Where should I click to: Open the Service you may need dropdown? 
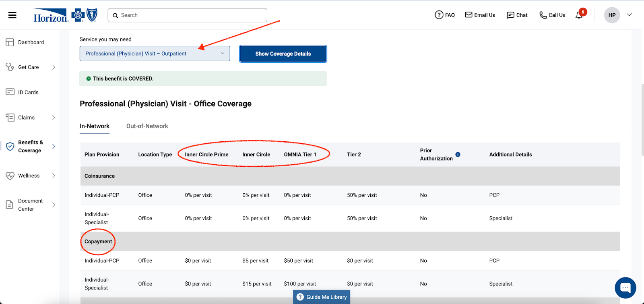155,54
